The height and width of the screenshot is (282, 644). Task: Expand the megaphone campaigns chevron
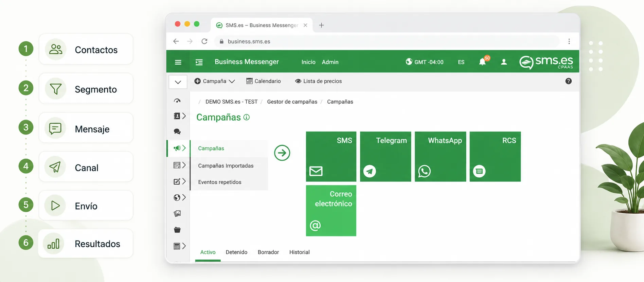(x=184, y=148)
